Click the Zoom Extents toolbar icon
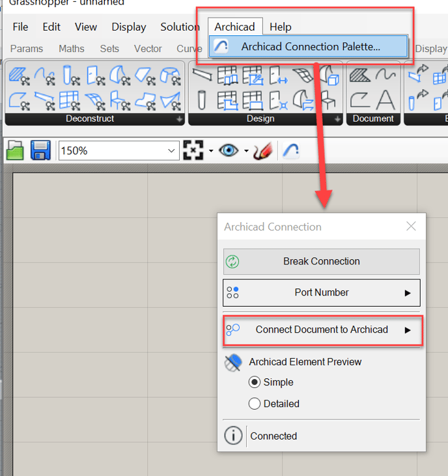 click(x=193, y=150)
